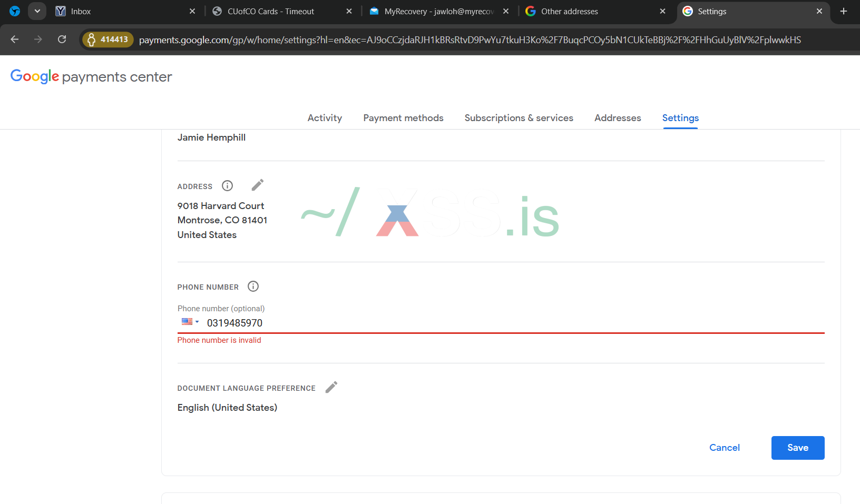Screen dimensions: 860x504
Task: Click the info icon next to Address
Action: pos(227,186)
